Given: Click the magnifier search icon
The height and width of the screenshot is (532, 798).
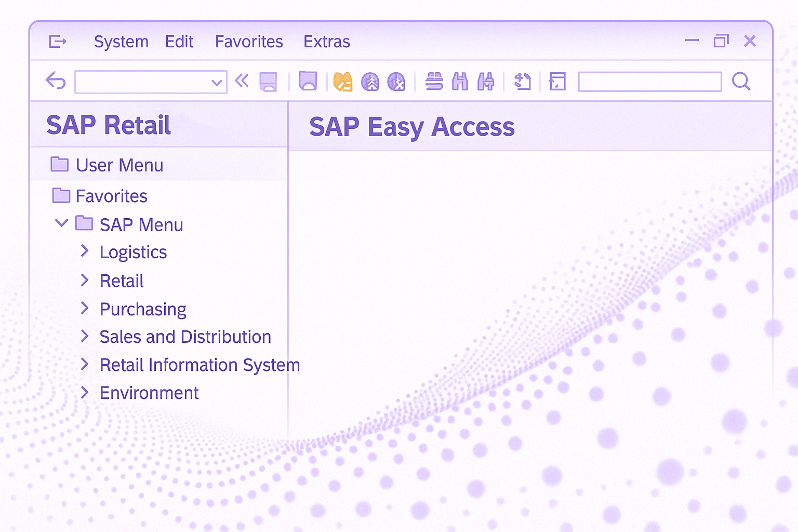Looking at the screenshot, I should (741, 82).
